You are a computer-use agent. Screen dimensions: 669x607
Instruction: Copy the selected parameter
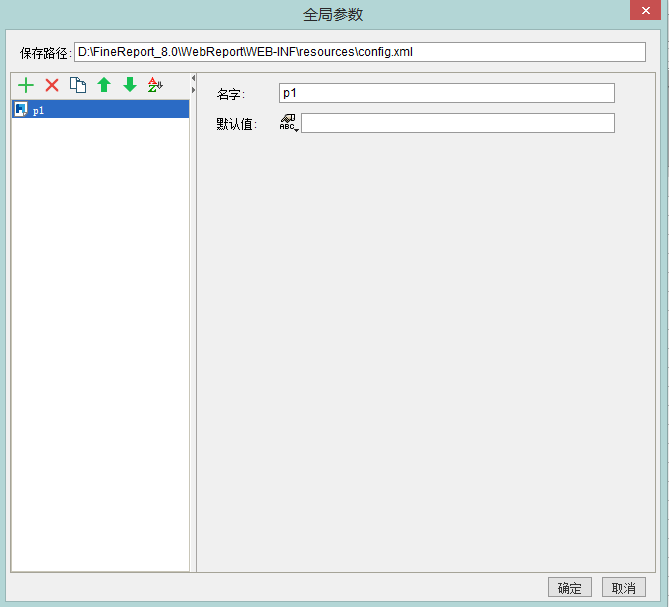tap(78, 85)
